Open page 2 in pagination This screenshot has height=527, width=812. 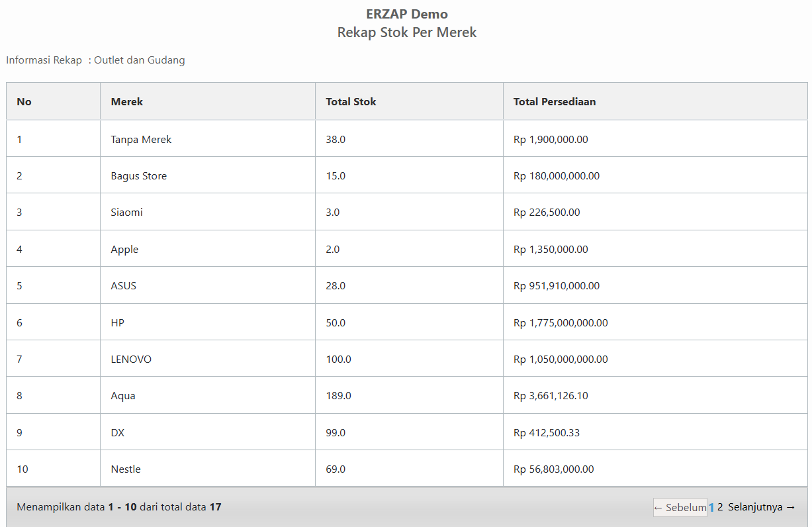tap(720, 507)
